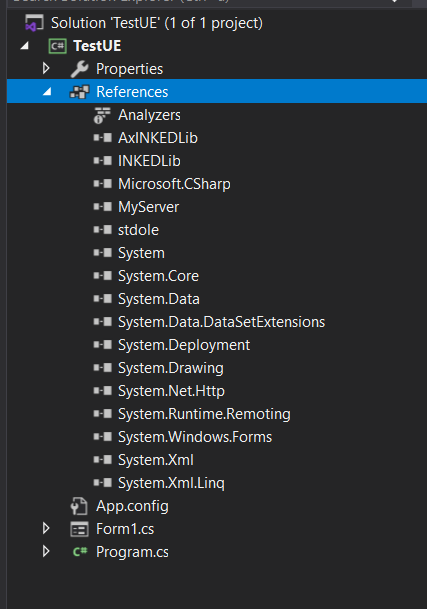Click the reference icon beside System.Net.Http
Image resolution: width=427 pixels, height=609 pixels.
(x=103, y=391)
